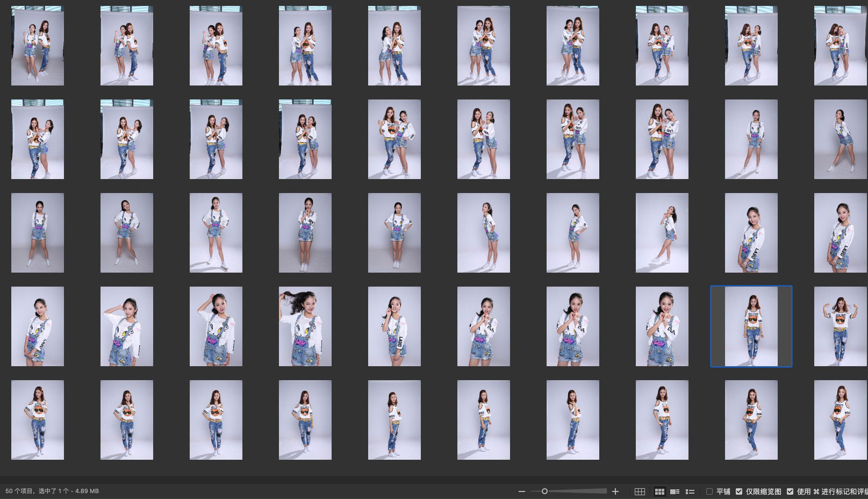Image resolution: width=868 pixels, height=499 pixels.
Task: Toggle the 使用 ⌘ 进行标记和评级 checkbox
Action: (x=790, y=491)
